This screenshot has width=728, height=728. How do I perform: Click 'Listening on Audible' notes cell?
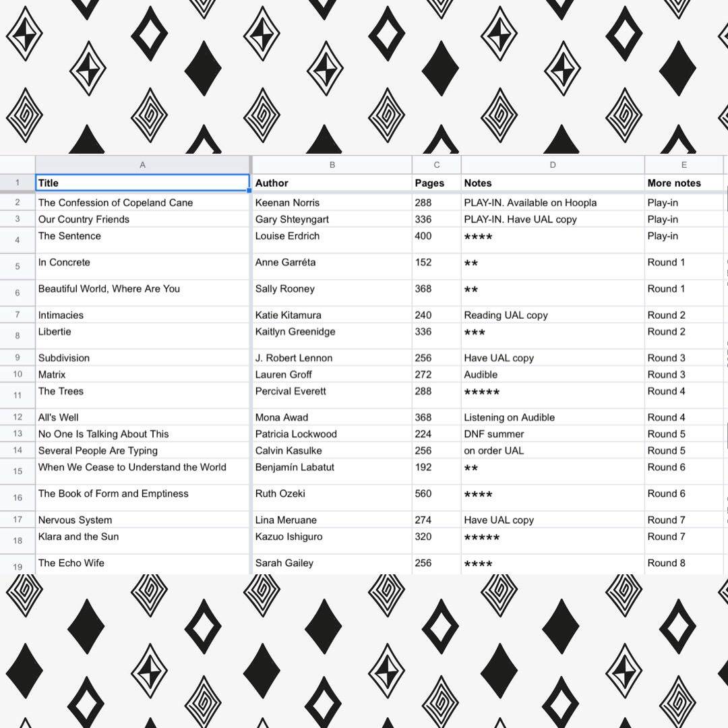(553, 417)
